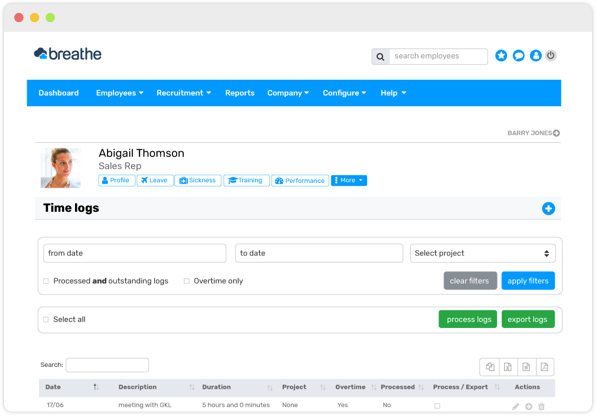Click the green process logs button
This screenshot has height=416, width=596.
[x=468, y=319]
